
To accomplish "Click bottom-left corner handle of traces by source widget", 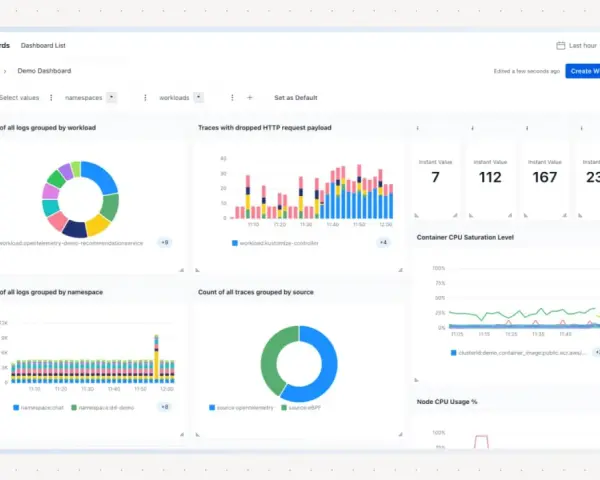I will (197, 434).
